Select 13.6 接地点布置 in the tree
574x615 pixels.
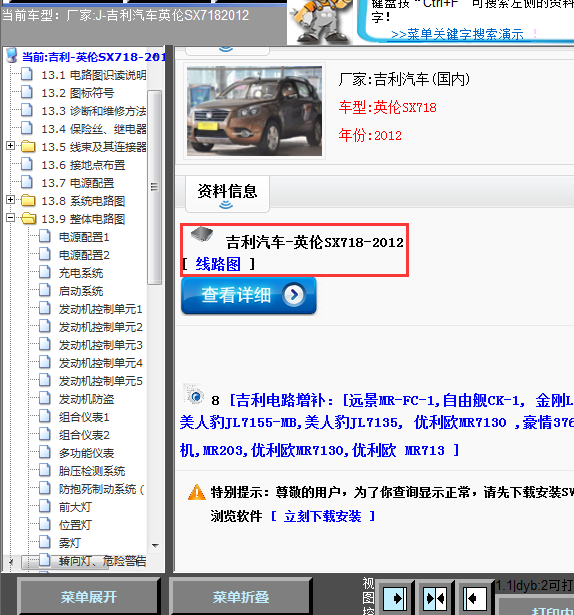(83, 165)
